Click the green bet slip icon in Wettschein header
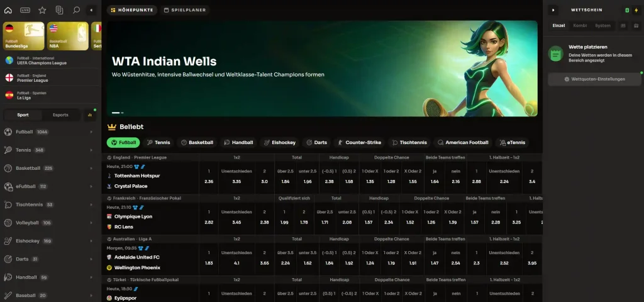Screen dimensions: 644x302 click(627, 10)
